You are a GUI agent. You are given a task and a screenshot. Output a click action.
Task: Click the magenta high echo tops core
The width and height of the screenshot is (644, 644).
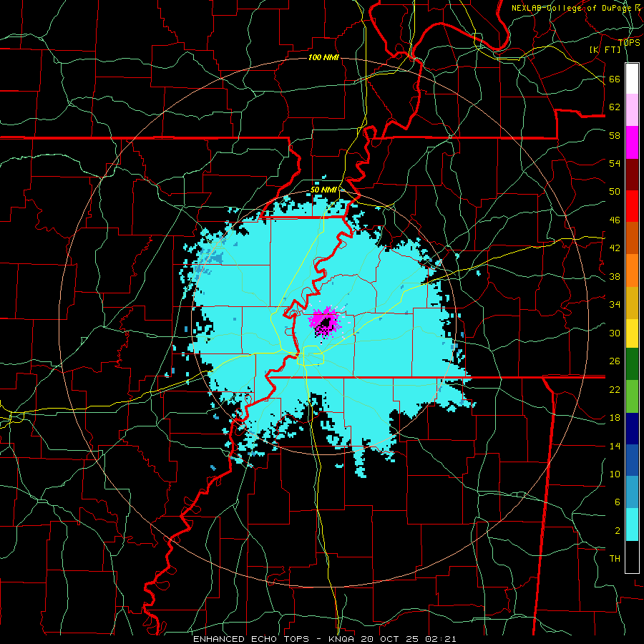pyautogui.click(x=325, y=322)
